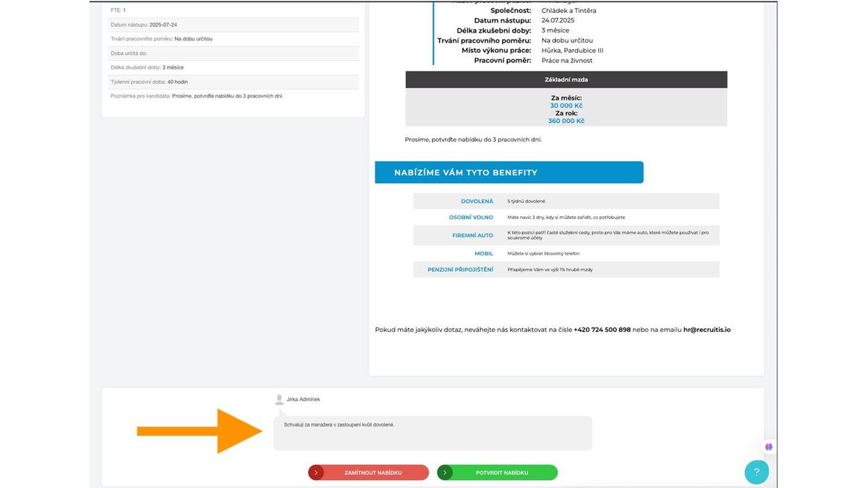The image size is (868, 488).
Task: Click the Osobní volno benefit label
Action: pyautogui.click(x=471, y=217)
